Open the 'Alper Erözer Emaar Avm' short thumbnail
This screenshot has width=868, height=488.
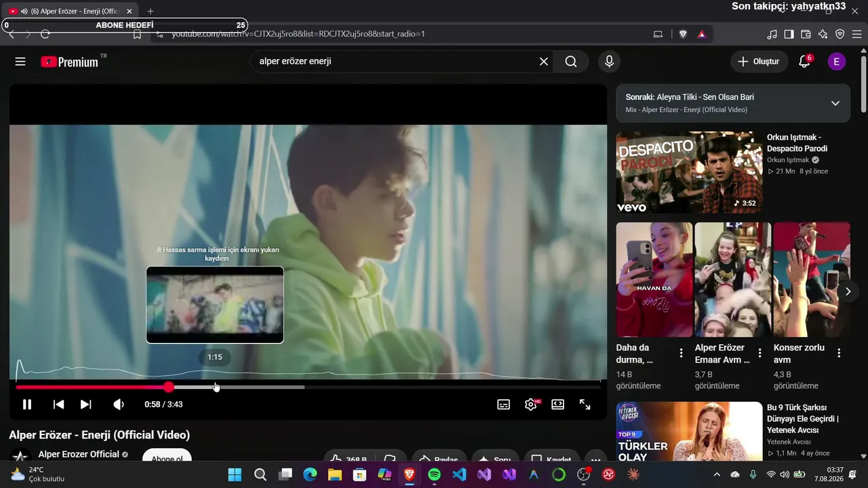coord(733,279)
